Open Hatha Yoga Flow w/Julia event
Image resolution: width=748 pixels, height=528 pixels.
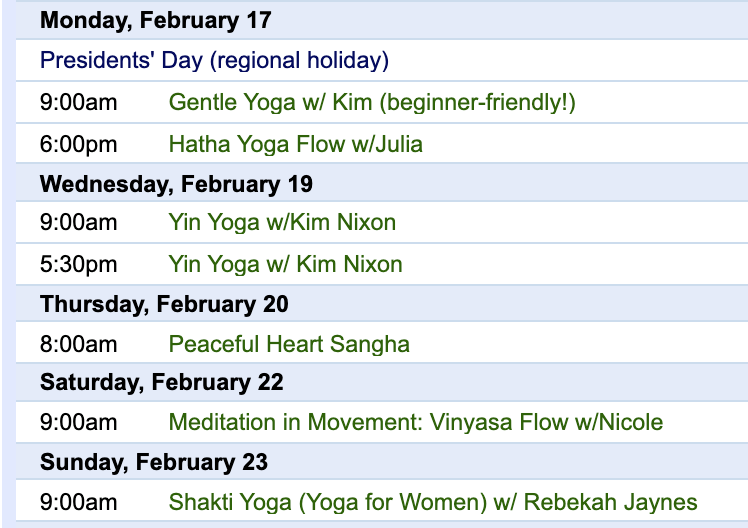pyautogui.click(x=296, y=145)
